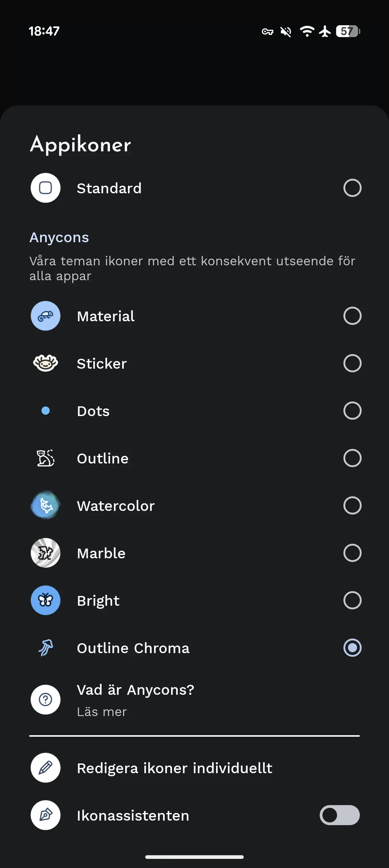Tap the Läs mer link text
Viewport: 389px width, 868px height.
[102, 712]
